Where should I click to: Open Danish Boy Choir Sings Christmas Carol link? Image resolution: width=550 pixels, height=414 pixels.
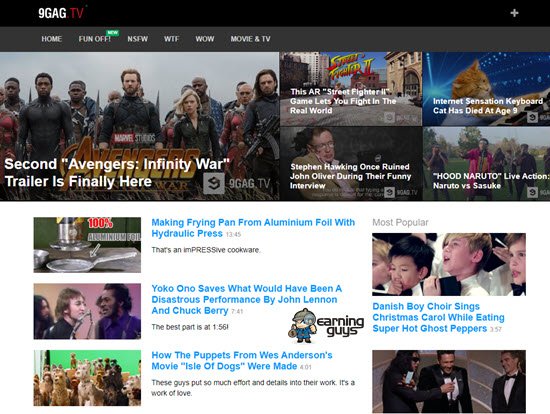coord(438,318)
